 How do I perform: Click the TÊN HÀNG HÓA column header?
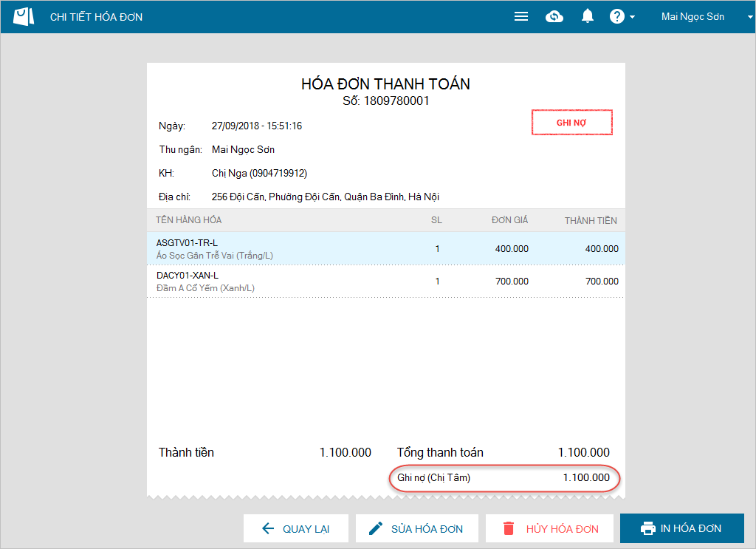tap(188, 220)
